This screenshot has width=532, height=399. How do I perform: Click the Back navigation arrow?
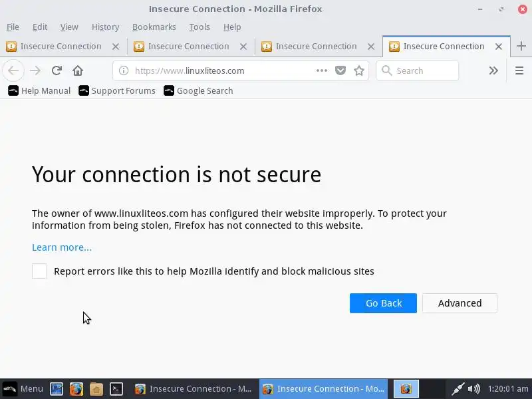tap(13, 70)
